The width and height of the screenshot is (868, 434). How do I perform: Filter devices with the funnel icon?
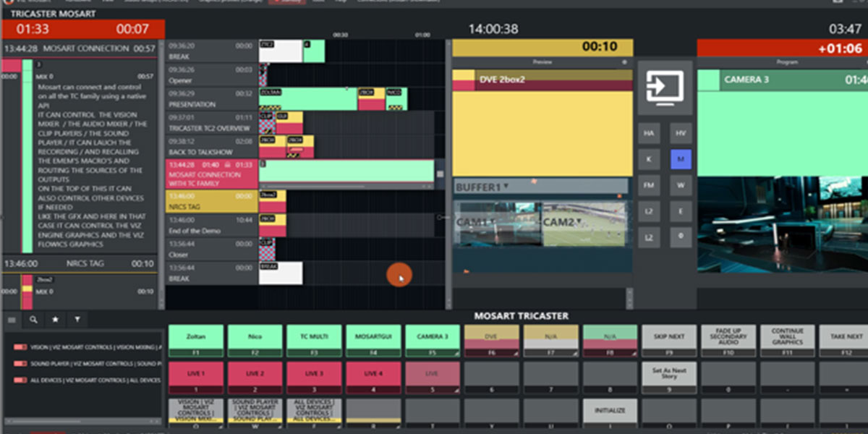[x=77, y=320]
